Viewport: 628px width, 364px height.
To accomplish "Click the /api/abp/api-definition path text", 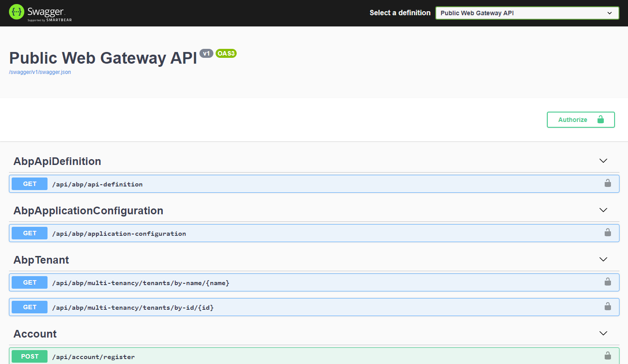I will click(97, 184).
